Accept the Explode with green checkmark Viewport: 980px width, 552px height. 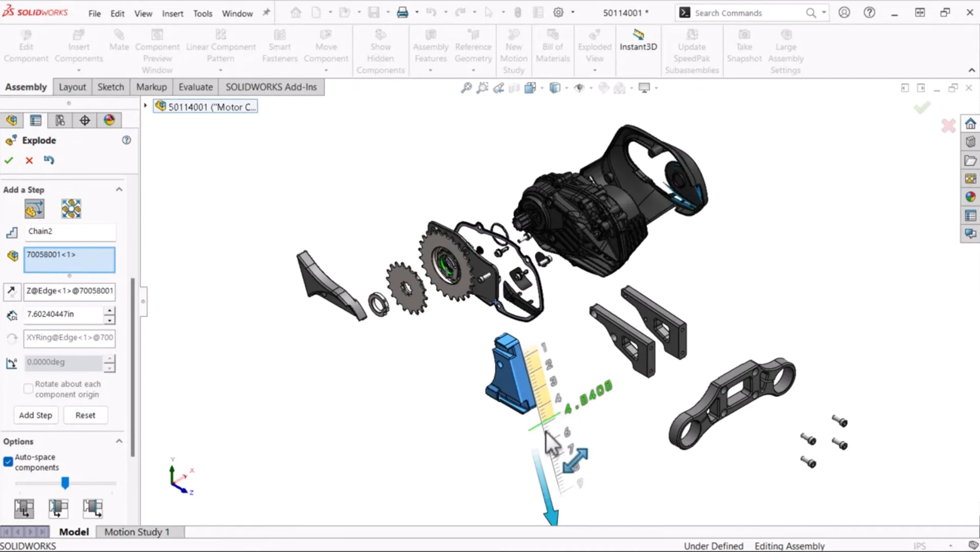9,160
